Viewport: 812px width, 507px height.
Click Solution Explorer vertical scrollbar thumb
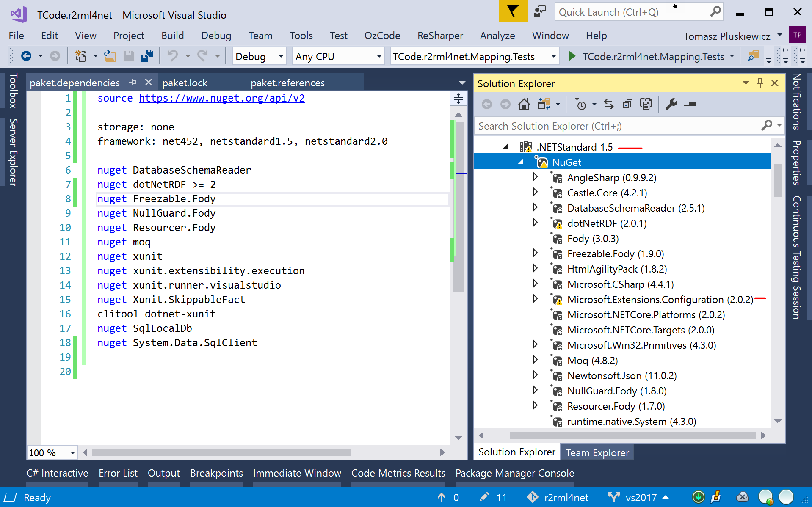pyautogui.click(x=777, y=180)
